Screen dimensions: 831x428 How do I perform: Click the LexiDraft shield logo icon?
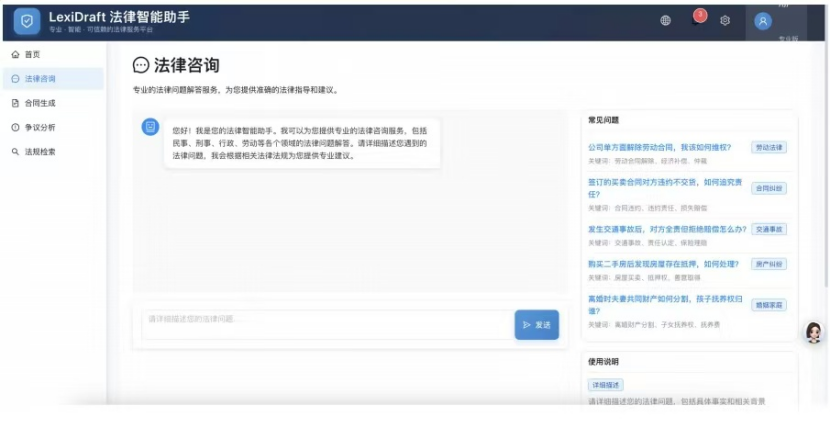tap(27, 20)
